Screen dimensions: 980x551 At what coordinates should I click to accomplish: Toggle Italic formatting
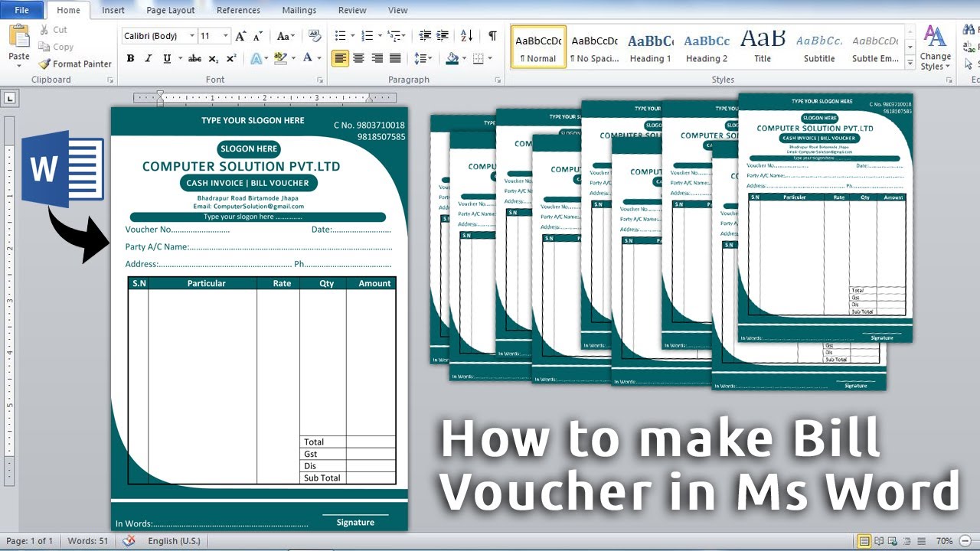click(149, 58)
